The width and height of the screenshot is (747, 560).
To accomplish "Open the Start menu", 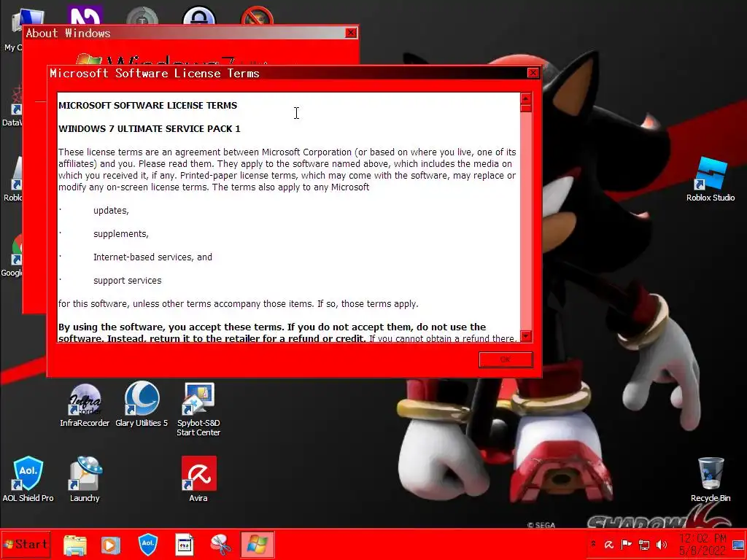I will [26, 544].
